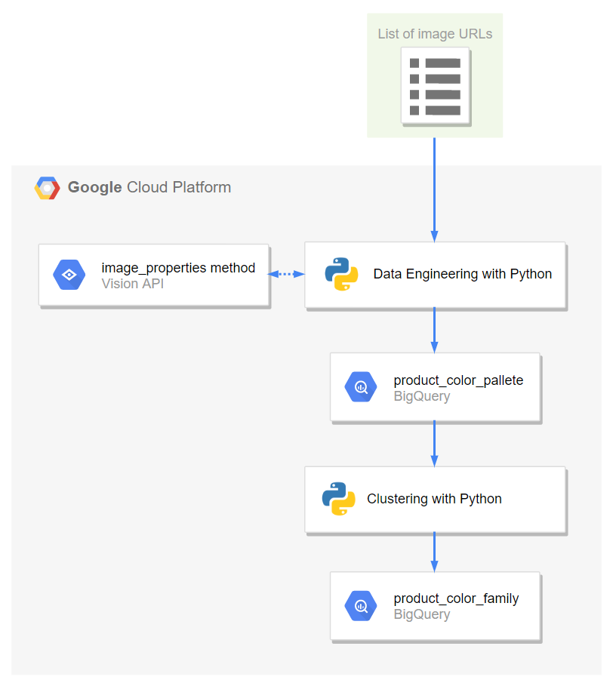Select 'Clustering with Python' text
The width and height of the screenshot is (616, 686).
(434, 499)
